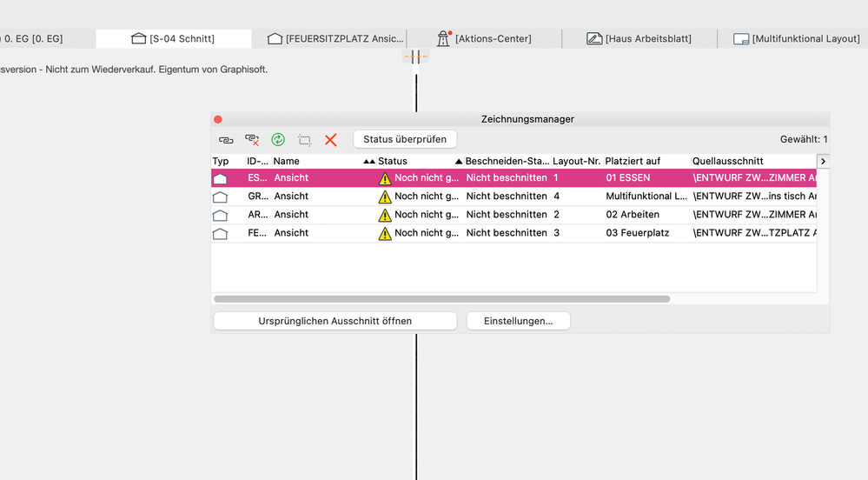Viewport: 868px width, 480px height.
Task: Click the crop frame icon in toolbar
Action: [x=304, y=140]
